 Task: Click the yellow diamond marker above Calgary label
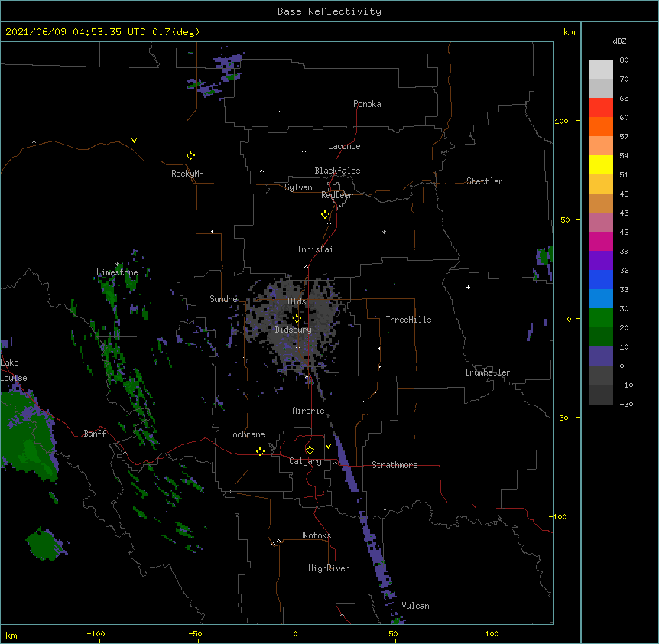tap(310, 450)
